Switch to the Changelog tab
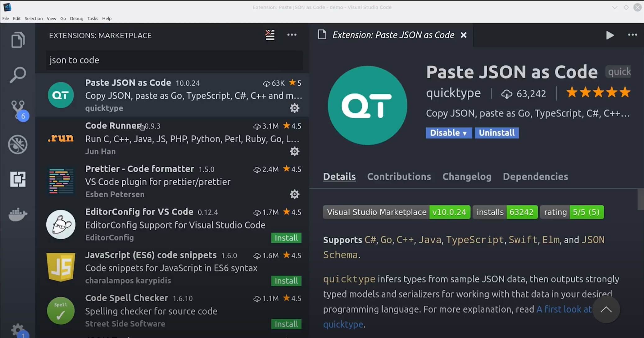Screen dimensions: 644x338 click(467, 177)
